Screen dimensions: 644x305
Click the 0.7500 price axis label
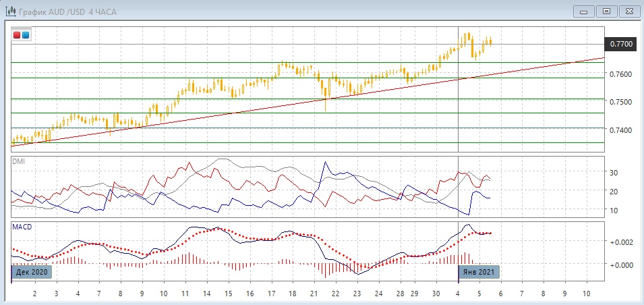click(x=621, y=102)
